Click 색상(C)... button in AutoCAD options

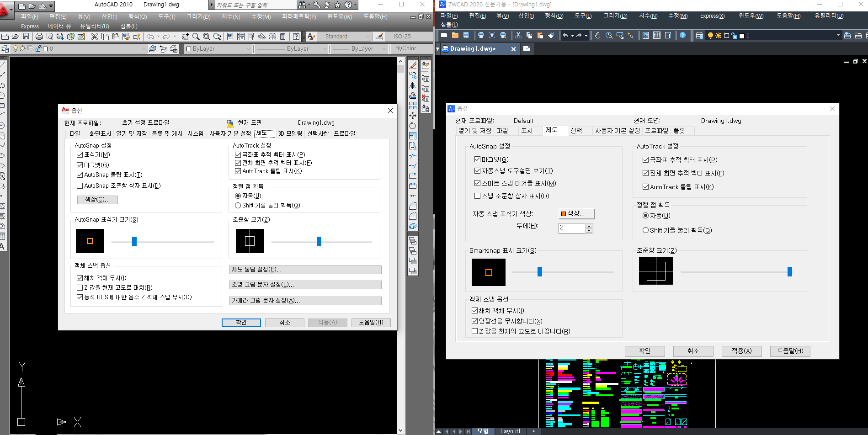click(97, 200)
